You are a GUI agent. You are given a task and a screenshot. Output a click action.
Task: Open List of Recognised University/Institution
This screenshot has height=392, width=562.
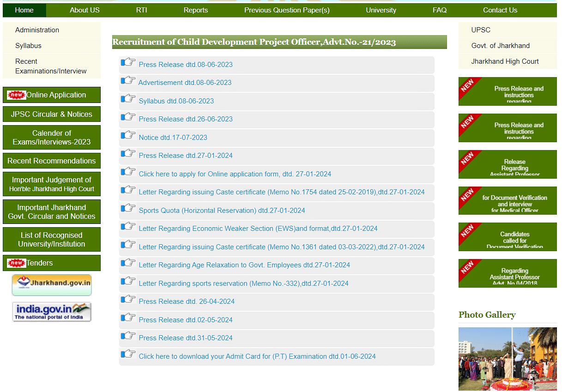(52, 240)
